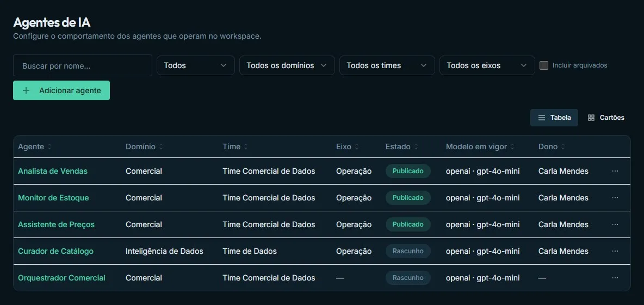Sort by the Estado column

tap(401, 147)
